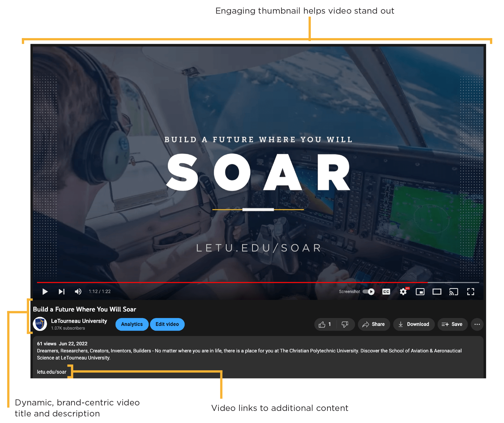The image size is (504, 423).
Task: Open the more actions three-dot menu
Action: click(477, 324)
